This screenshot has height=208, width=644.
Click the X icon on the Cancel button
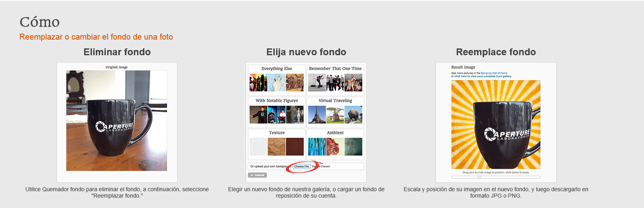(x=252, y=175)
